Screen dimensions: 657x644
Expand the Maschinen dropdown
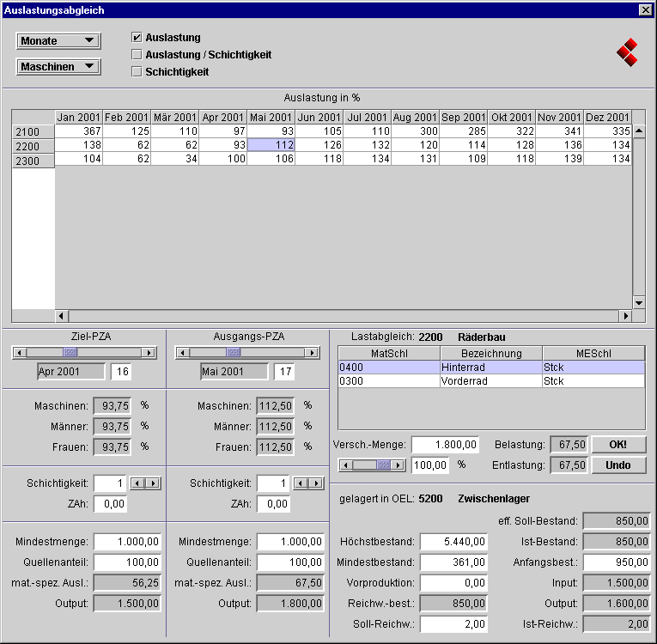pos(58,67)
